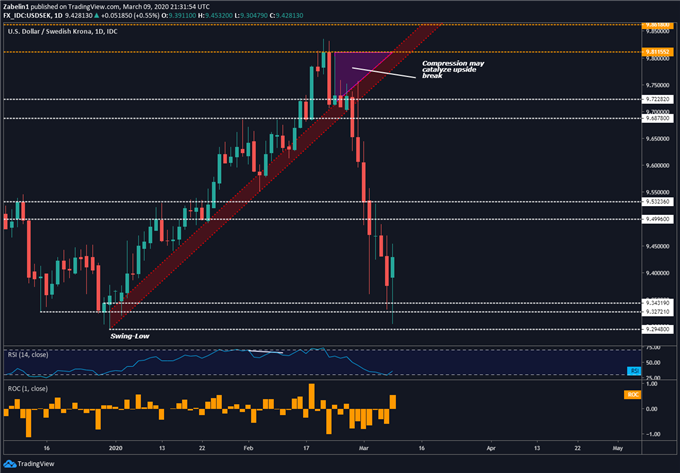
Task: Click the Mar label on the time axis
Action: [363, 448]
